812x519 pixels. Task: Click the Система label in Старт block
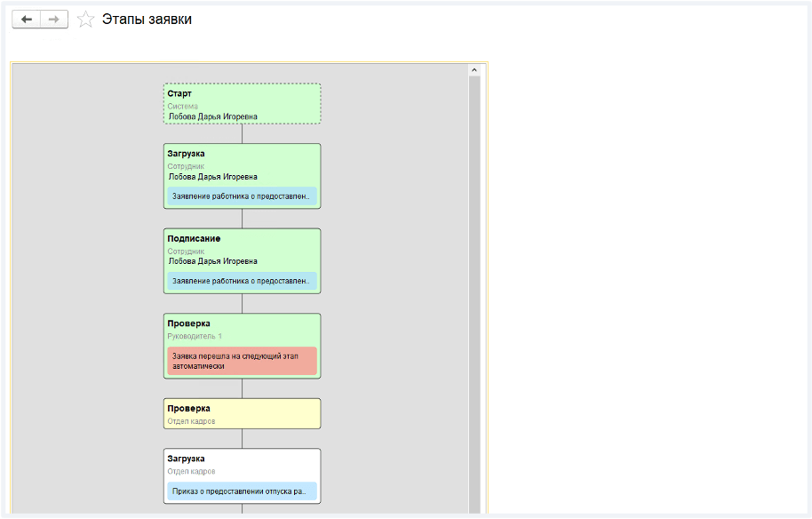tap(183, 106)
